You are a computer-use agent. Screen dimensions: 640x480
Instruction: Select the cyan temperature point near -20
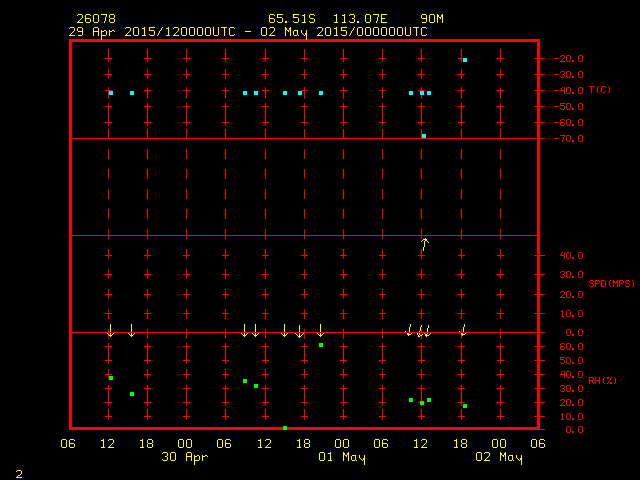[465, 60]
